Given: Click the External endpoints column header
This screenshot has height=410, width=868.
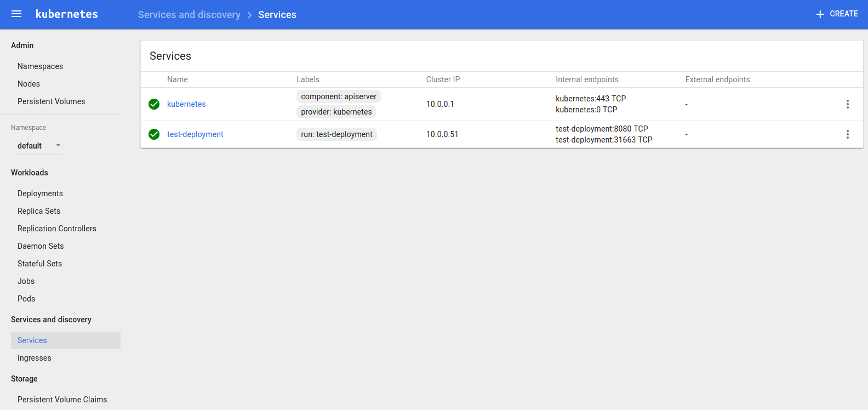Looking at the screenshot, I should pyautogui.click(x=717, y=79).
